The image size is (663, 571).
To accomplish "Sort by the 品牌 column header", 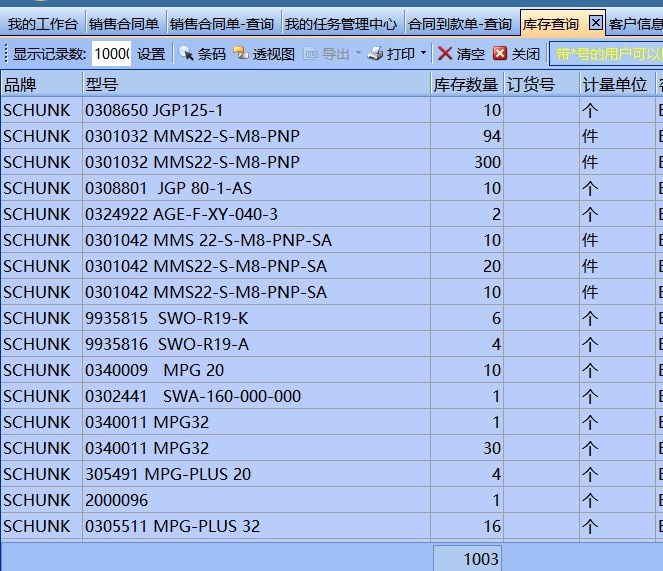I will point(41,84).
